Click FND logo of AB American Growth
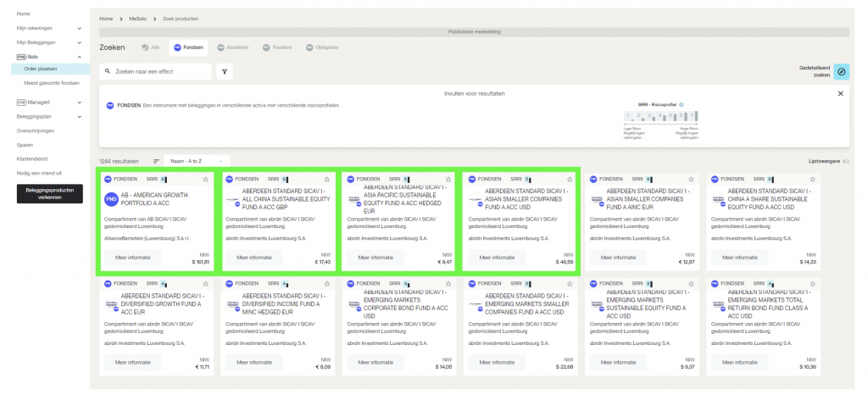This screenshot has height=395, width=868. pos(111,198)
